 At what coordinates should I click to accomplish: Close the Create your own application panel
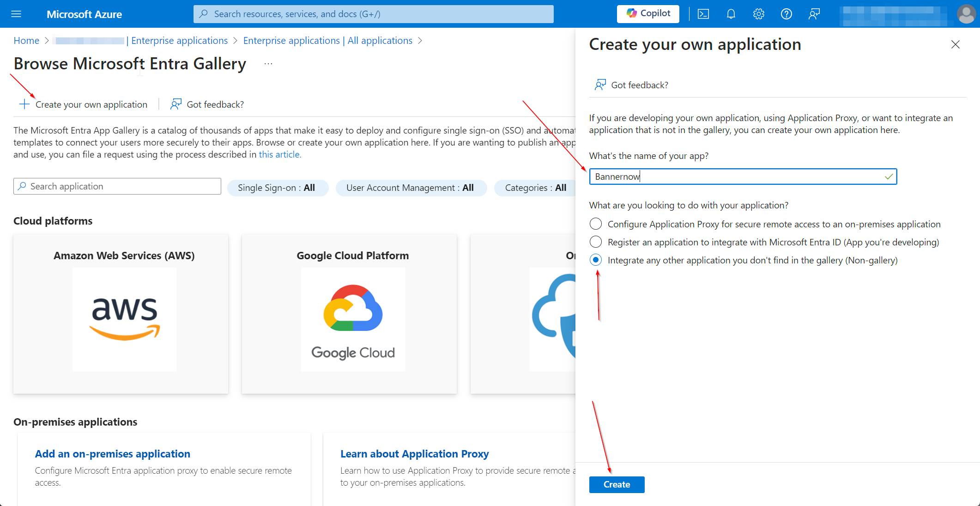click(x=955, y=44)
